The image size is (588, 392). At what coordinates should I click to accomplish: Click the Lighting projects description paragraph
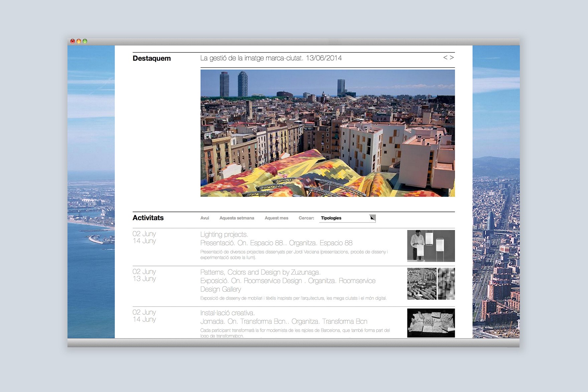click(x=294, y=255)
